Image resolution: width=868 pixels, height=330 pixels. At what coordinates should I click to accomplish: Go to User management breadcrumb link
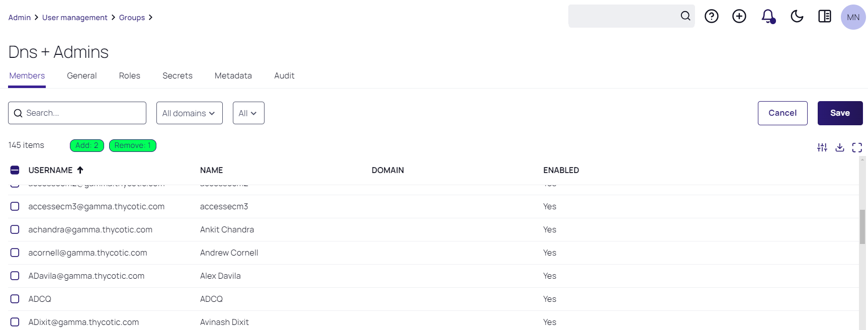75,18
